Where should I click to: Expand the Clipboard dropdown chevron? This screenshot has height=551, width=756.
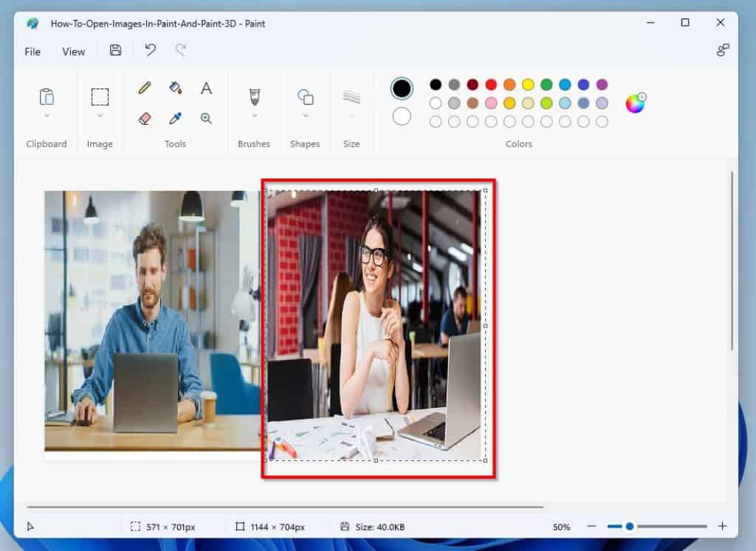tap(47, 116)
